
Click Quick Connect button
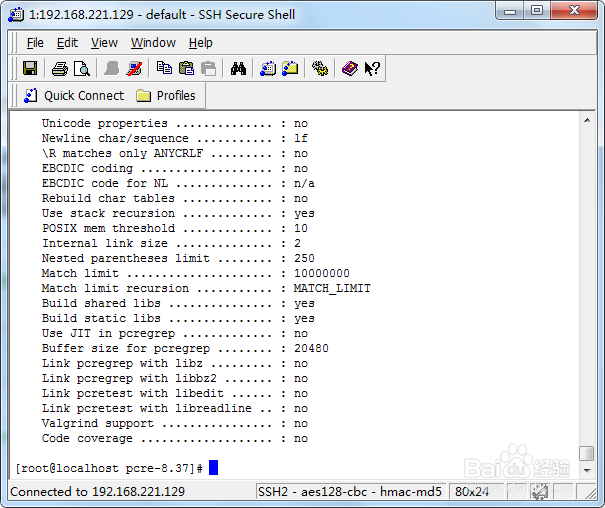[x=74, y=96]
